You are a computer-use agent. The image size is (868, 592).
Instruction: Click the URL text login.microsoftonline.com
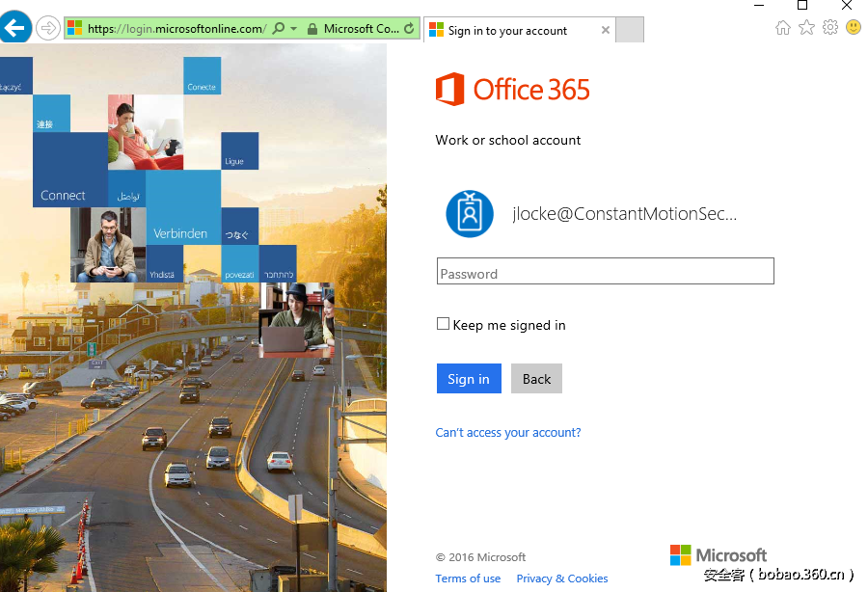click(176, 29)
